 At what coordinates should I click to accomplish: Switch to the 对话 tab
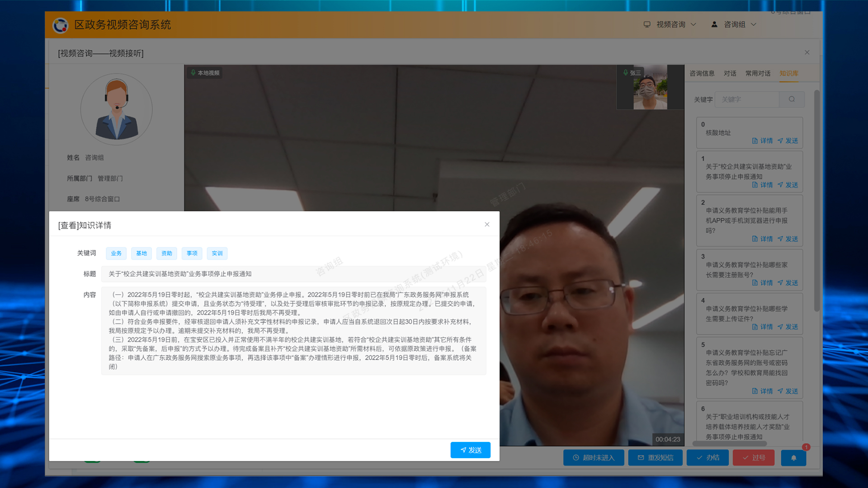click(730, 73)
